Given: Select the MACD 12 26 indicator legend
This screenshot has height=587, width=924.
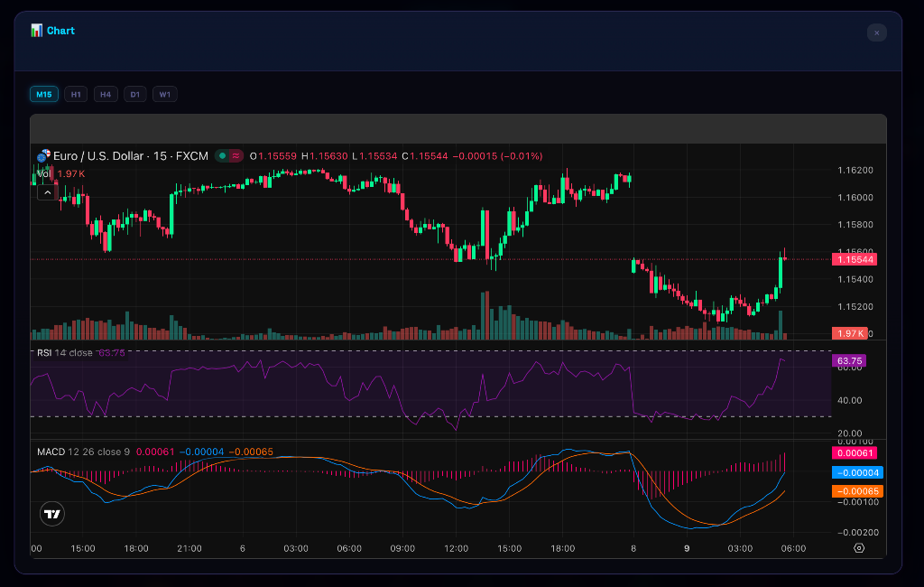Looking at the screenshot, I should tap(81, 452).
